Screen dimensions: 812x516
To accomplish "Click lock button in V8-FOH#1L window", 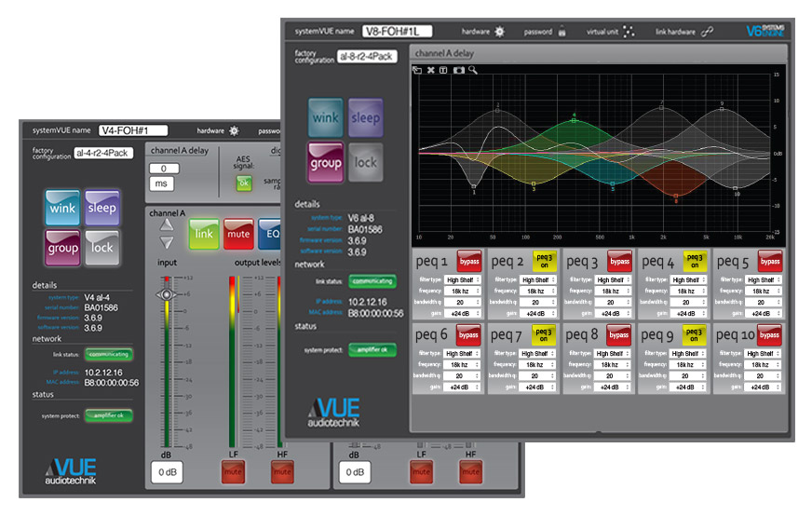I will [366, 163].
